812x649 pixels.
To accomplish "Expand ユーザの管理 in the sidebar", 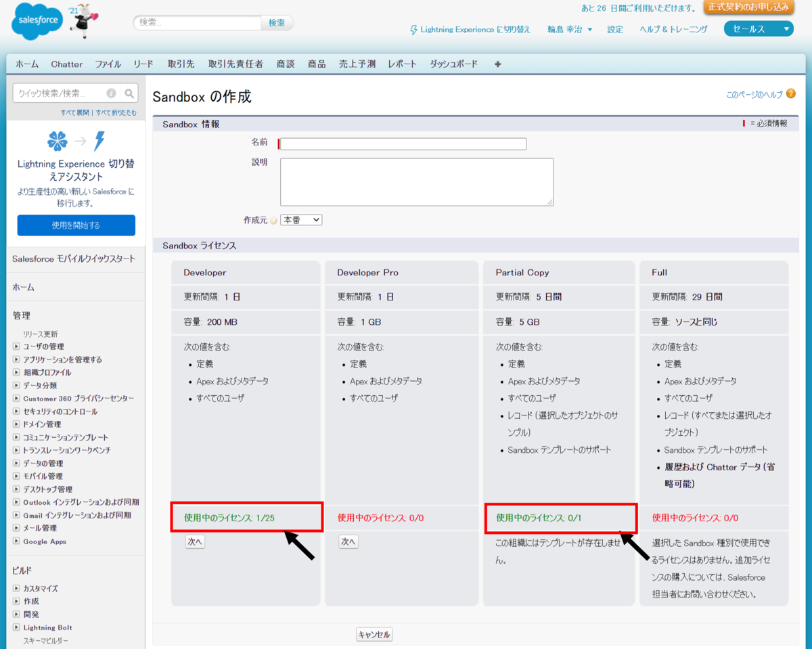I will pos(16,346).
